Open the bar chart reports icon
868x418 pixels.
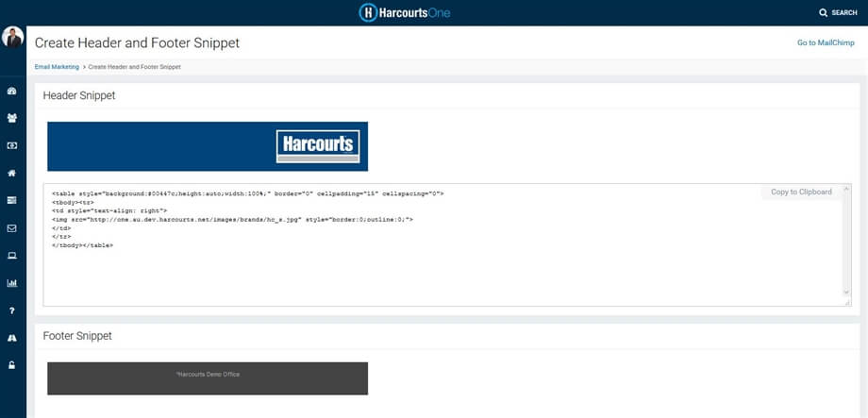point(11,283)
